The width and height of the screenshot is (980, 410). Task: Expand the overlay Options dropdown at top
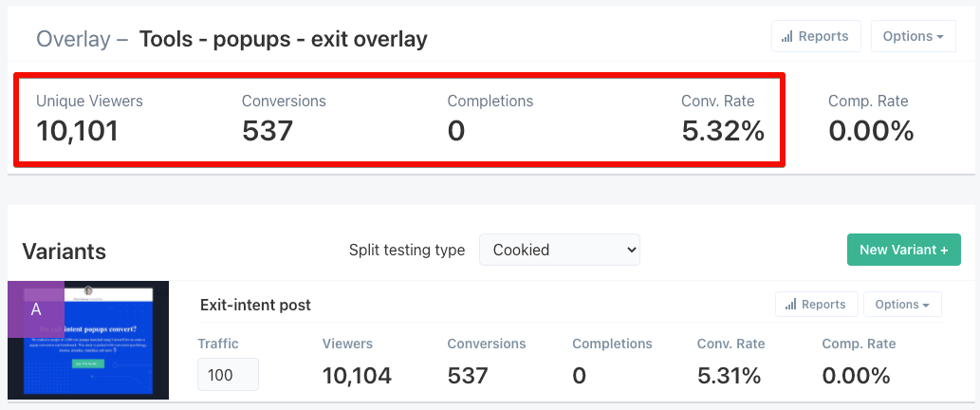(x=913, y=36)
